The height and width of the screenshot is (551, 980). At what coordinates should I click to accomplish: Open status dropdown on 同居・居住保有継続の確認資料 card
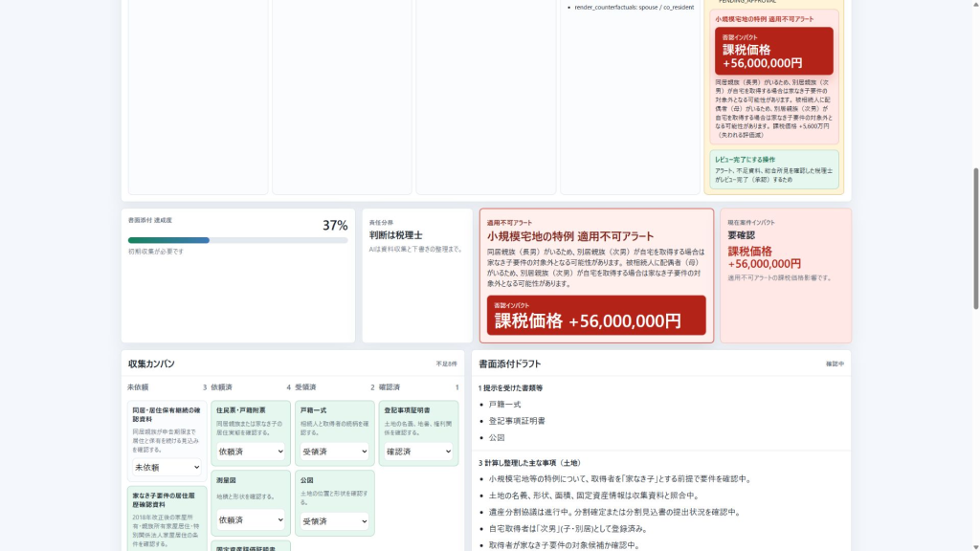[167, 467]
